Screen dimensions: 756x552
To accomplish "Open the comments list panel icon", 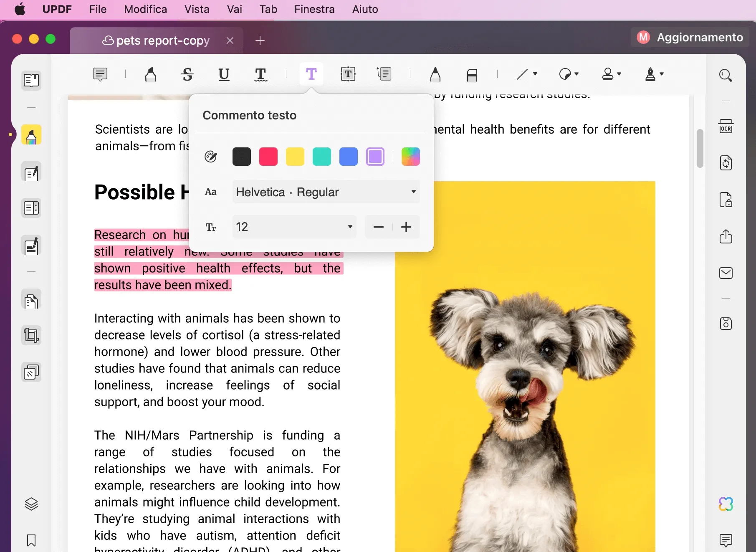I will [726, 540].
